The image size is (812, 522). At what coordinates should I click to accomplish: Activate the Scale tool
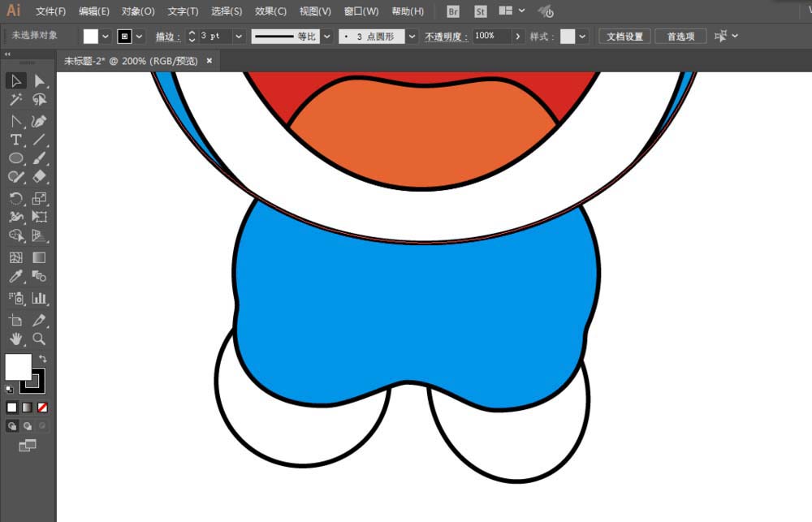(x=39, y=198)
